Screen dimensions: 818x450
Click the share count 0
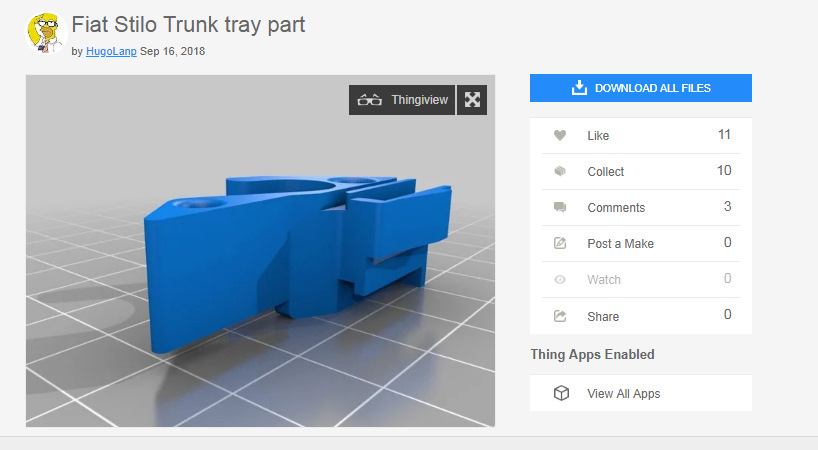(x=727, y=314)
